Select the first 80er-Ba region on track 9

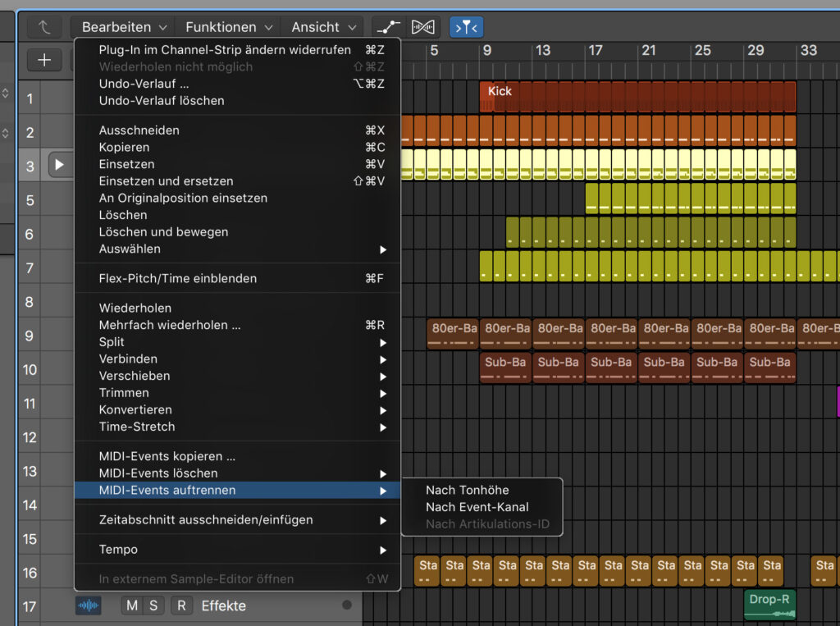[453, 334]
